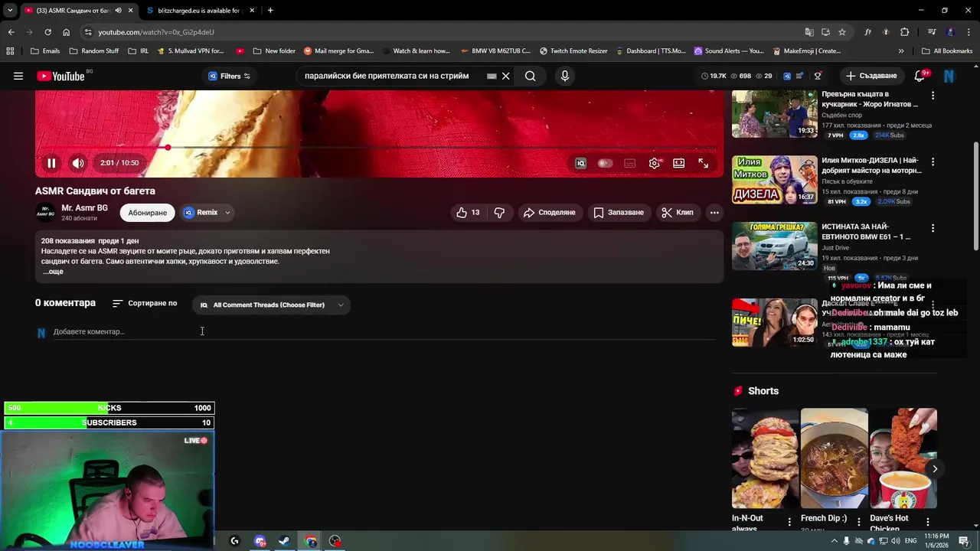
Task: Click the Споделяне share button
Action: 549,213
